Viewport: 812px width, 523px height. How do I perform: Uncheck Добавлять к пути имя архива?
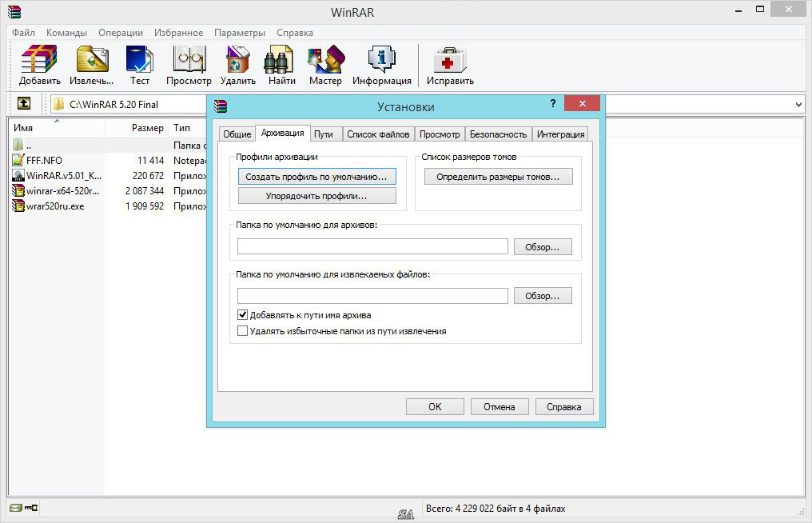click(242, 314)
